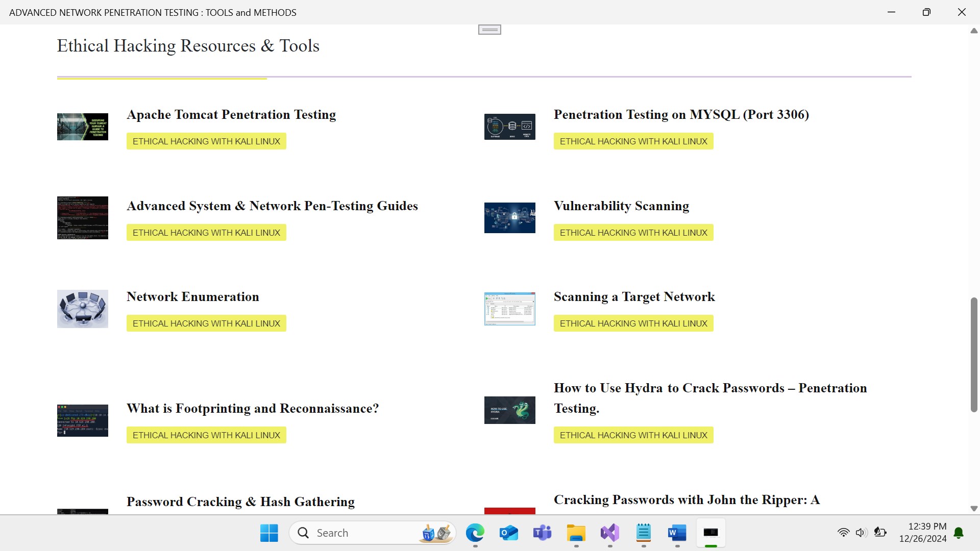Click the MYSQL Port 3306 article thumbnail
980x551 pixels.
510,127
